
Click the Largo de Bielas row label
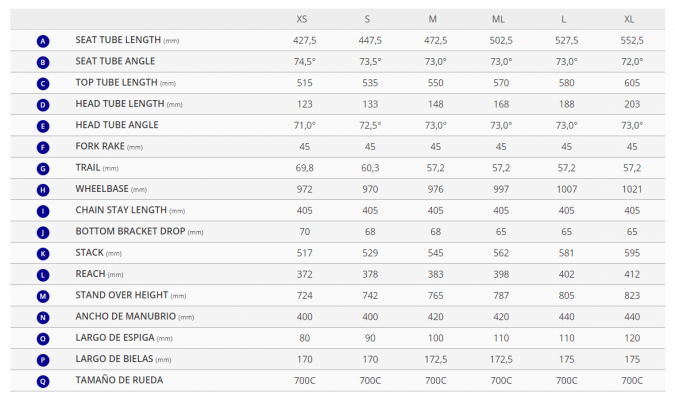click(x=122, y=359)
